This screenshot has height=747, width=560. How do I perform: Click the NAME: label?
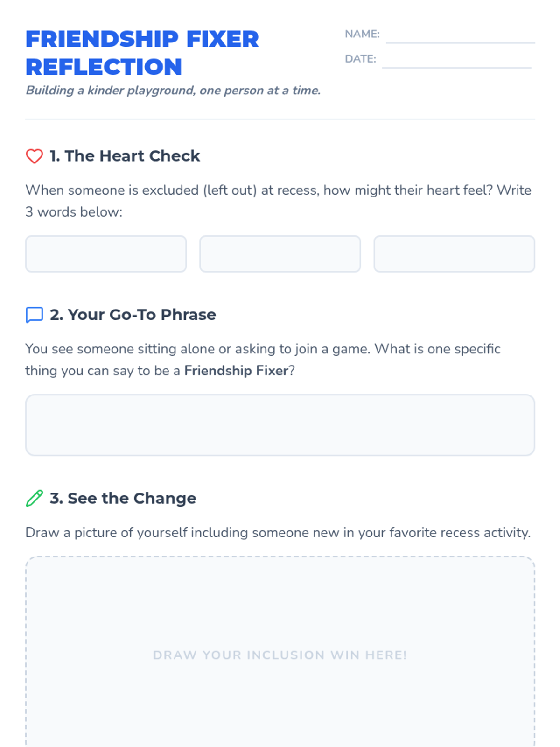[362, 34]
